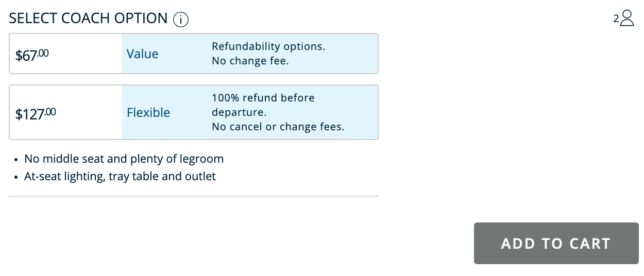Click the 'SELECT COACH OPTION' heading

tap(89, 19)
